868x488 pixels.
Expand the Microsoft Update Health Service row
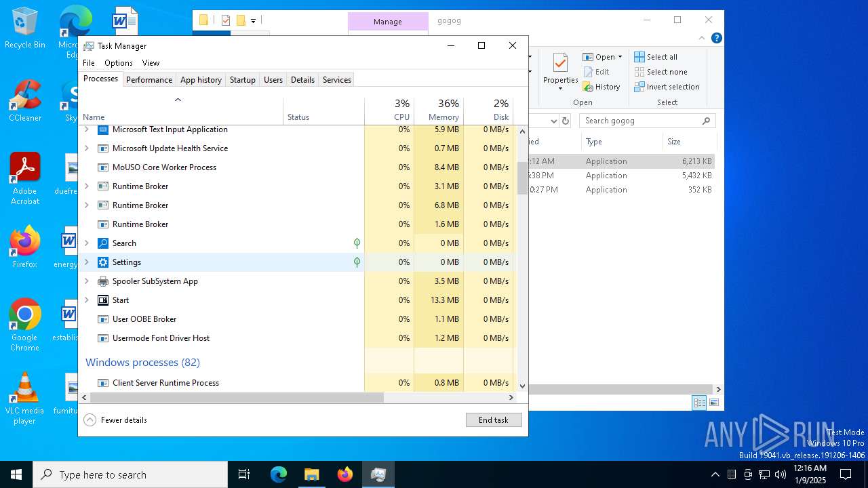[86, 148]
